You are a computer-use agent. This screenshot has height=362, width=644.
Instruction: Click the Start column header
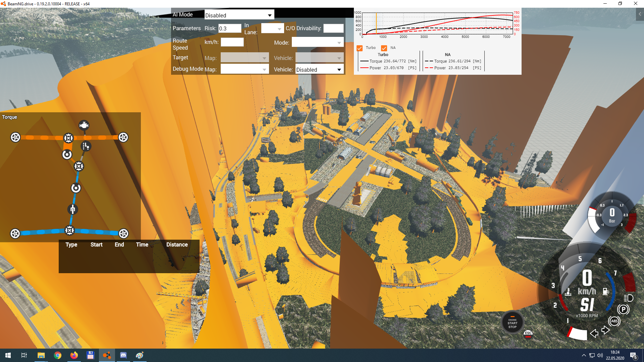coord(96,245)
